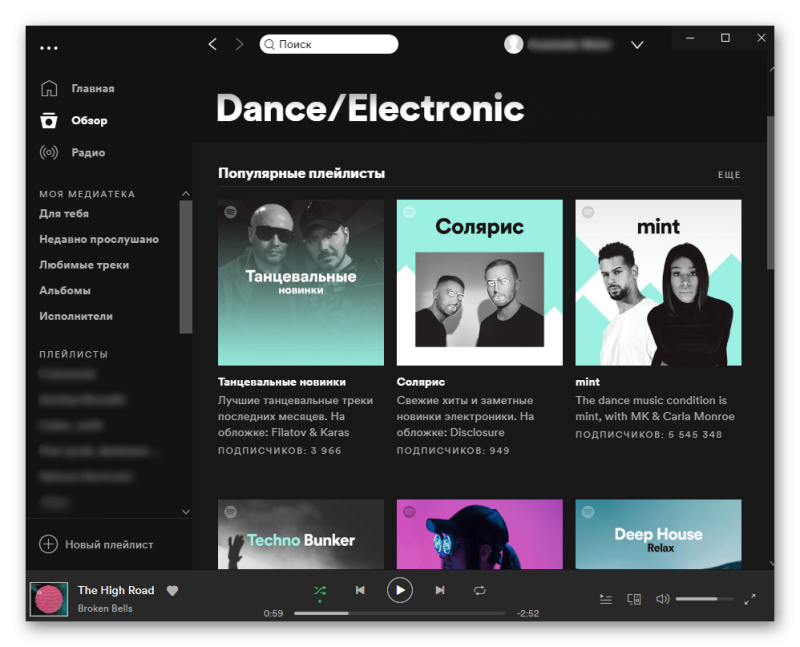This screenshot has width=800, height=647.
Task: Click the sidebar scrollbar thumb
Action: point(186,267)
